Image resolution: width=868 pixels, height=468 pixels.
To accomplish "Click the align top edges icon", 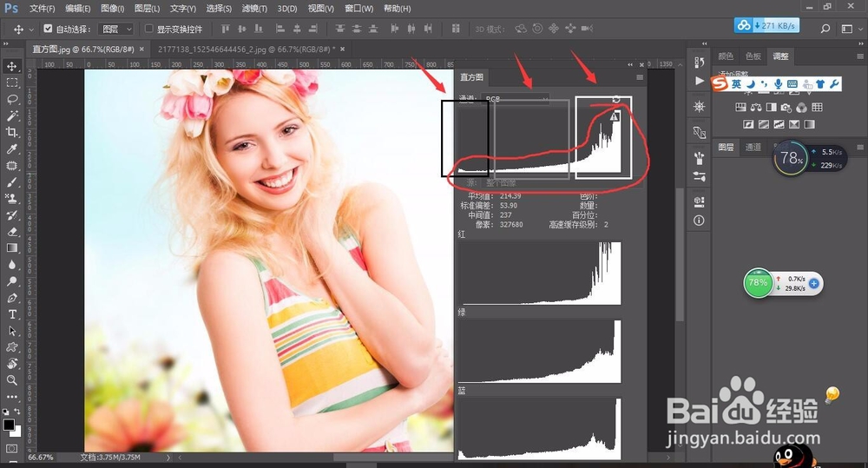I will [225, 29].
